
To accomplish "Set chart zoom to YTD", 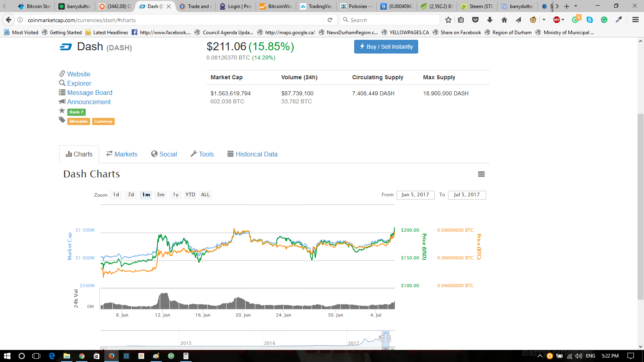I will coord(190,195).
